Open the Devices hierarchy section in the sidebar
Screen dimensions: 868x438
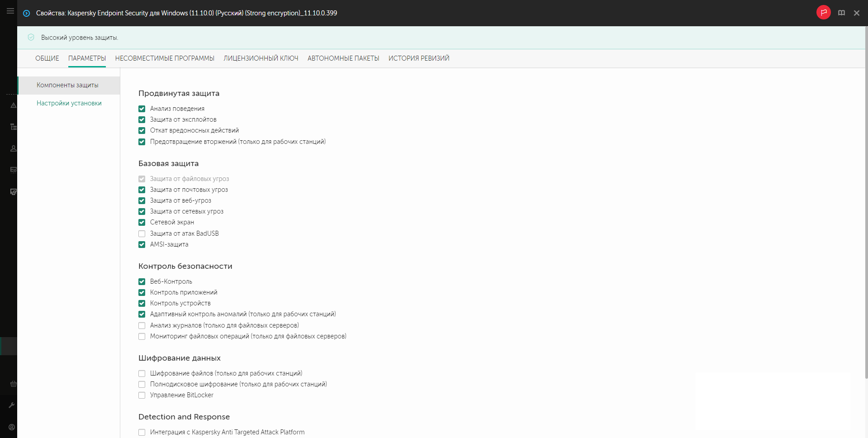point(13,127)
